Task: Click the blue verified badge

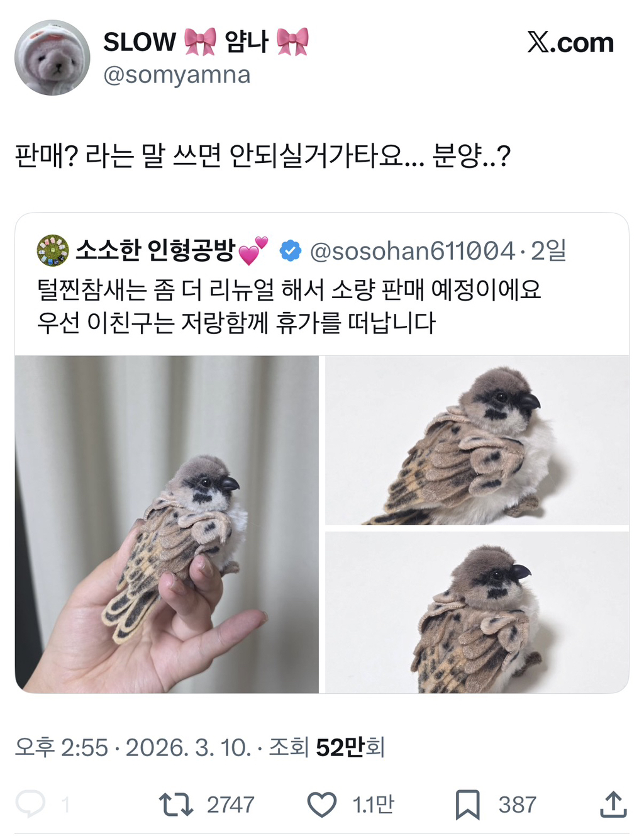Action: click(290, 250)
